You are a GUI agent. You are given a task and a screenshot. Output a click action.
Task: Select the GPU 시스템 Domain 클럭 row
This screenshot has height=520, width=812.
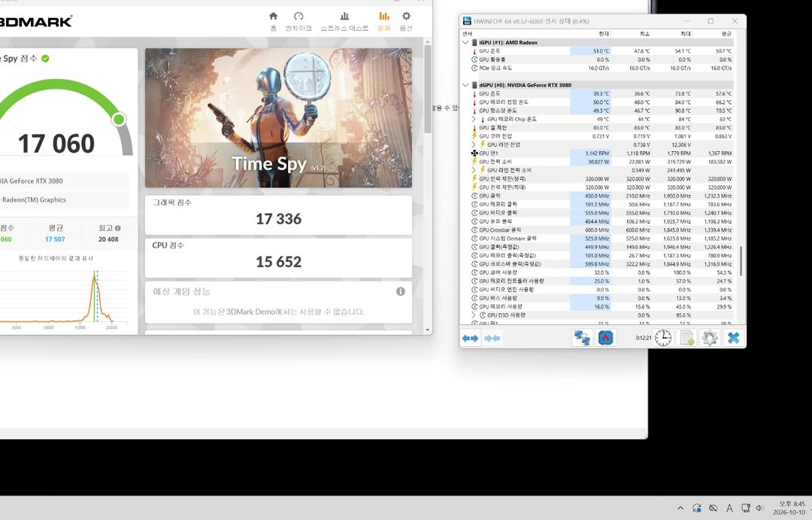click(x=601, y=239)
